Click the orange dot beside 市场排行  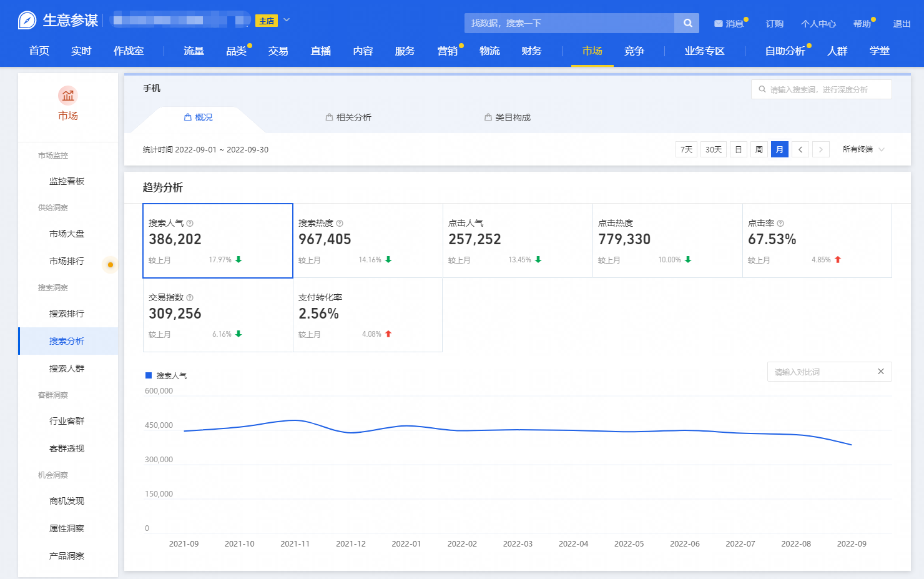[111, 265]
